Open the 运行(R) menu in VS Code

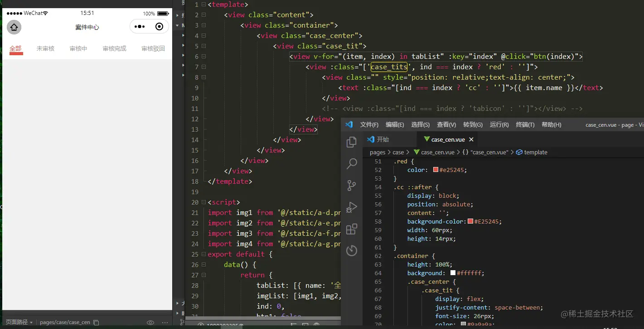click(499, 124)
